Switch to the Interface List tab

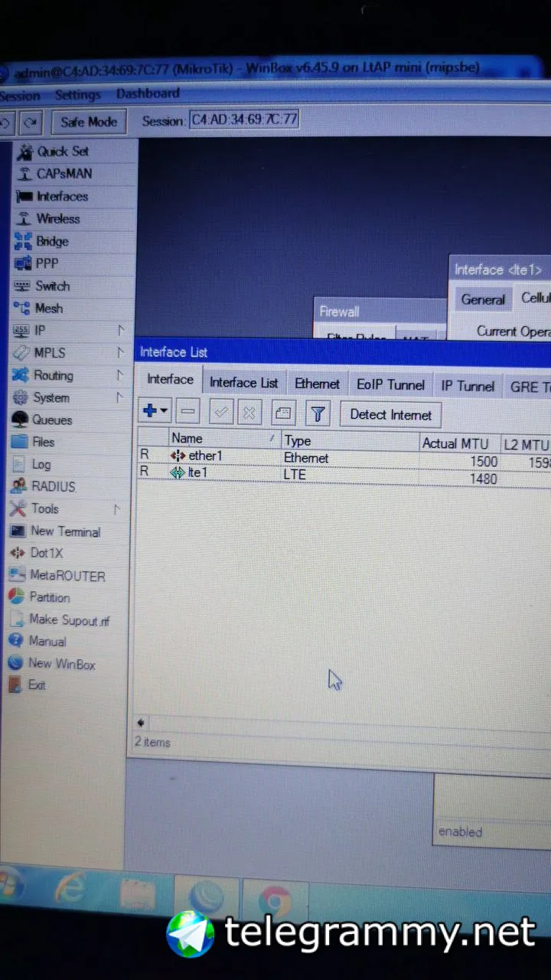pos(243,383)
